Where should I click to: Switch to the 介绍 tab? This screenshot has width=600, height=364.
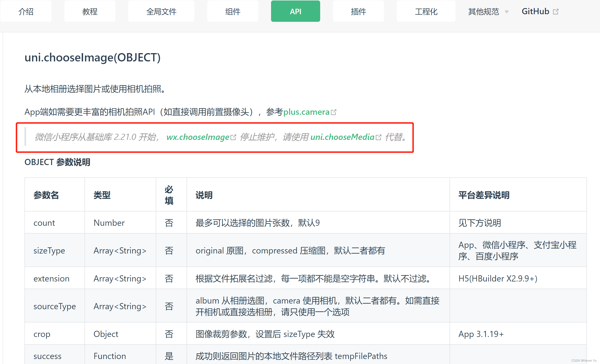click(26, 11)
